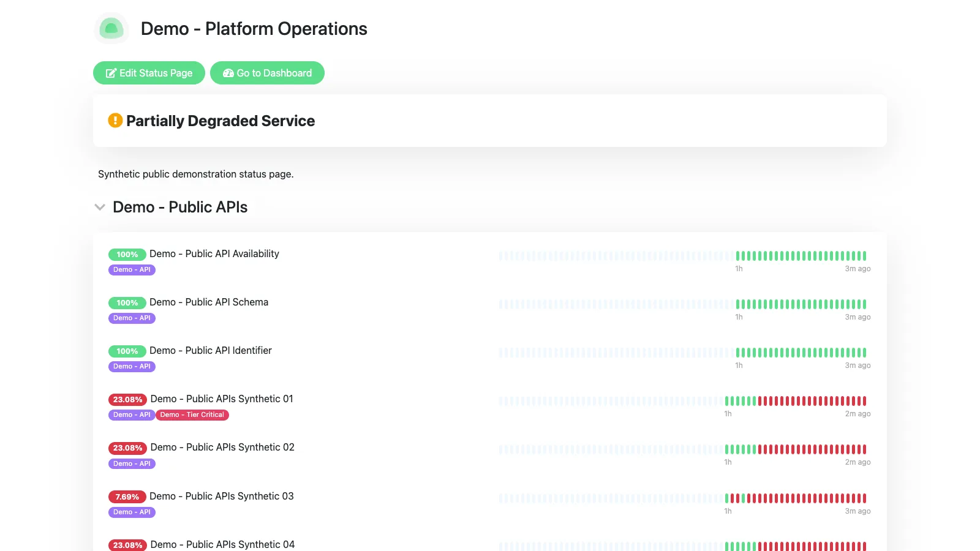Click 100% badge for Public API Schema

(x=127, y=302)
